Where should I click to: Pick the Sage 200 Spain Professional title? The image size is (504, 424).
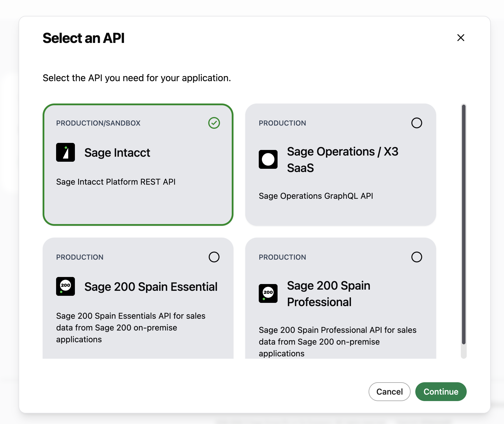pos(329,294)
